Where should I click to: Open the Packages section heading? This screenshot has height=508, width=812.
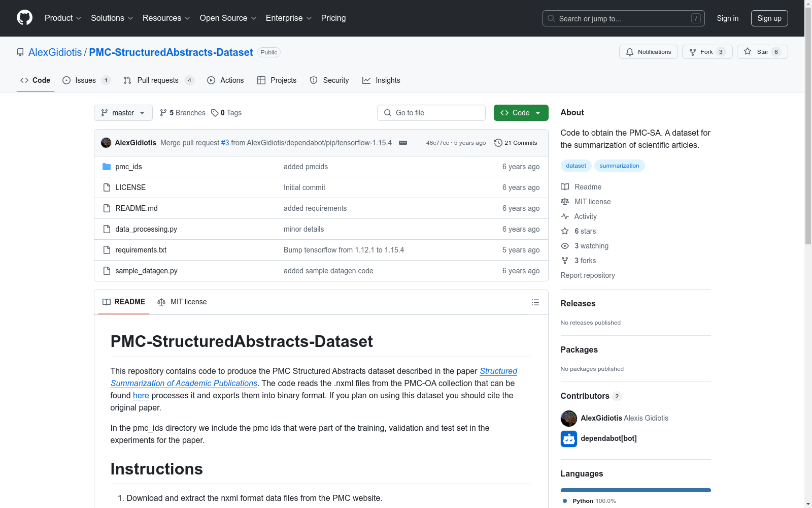(x=579, y=350)
